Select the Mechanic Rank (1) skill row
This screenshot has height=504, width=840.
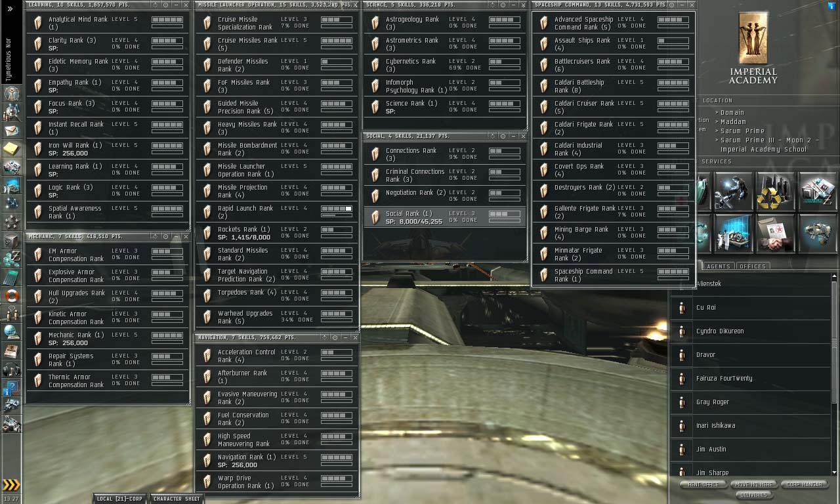[108, 339]
